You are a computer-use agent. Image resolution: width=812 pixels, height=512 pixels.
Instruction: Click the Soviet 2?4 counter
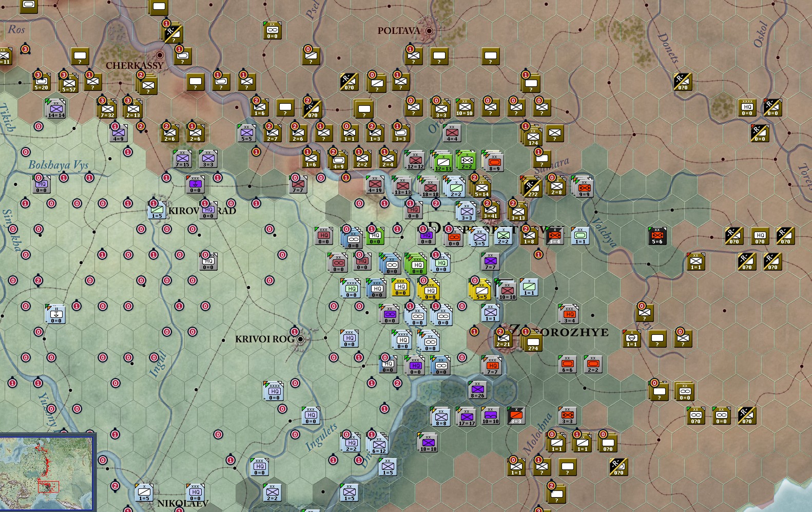coord(532,341)
